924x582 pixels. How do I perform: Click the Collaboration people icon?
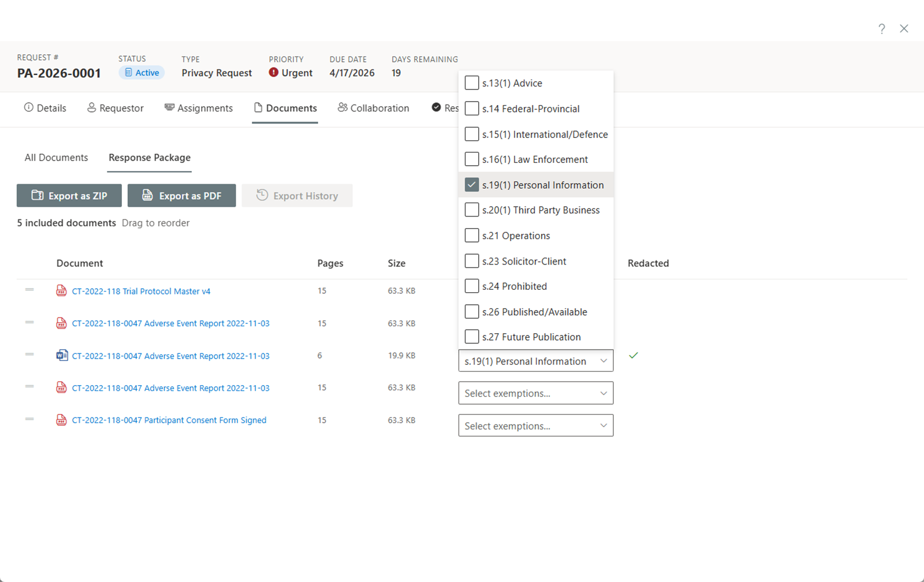point(342,108)
